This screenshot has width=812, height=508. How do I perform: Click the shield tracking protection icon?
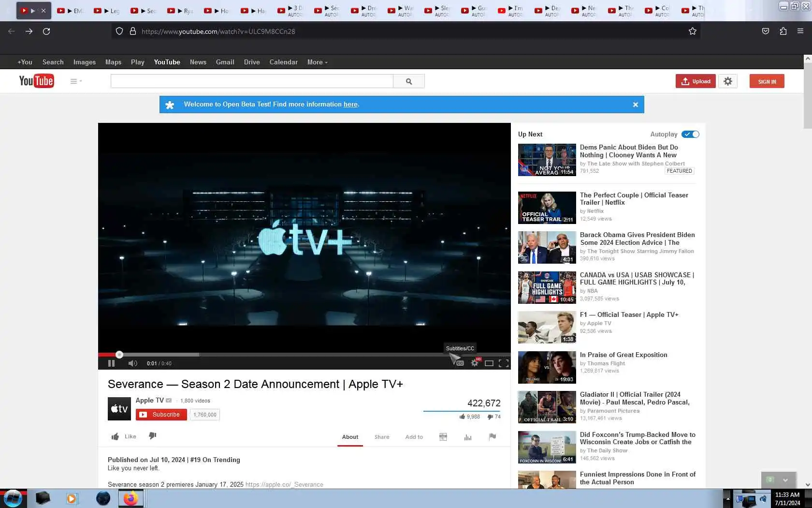coord(119,31)
